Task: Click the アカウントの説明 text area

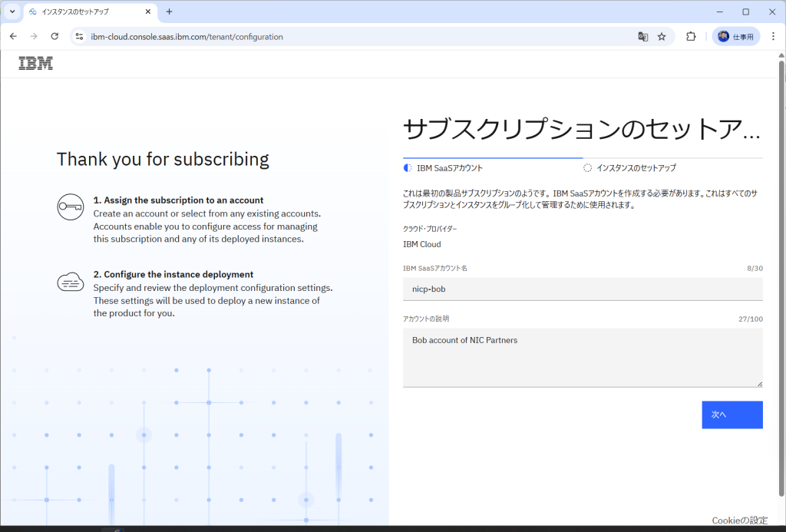Action: pyautogui.click(x=583, y=358)
